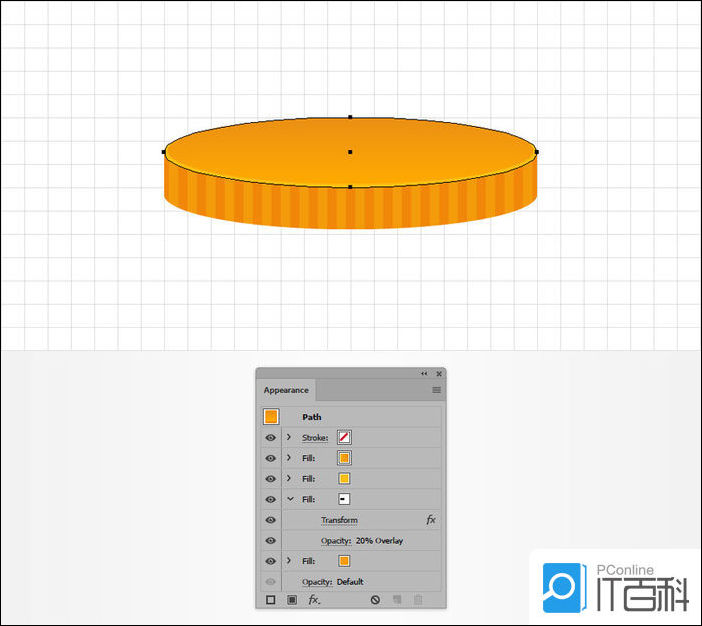Expand the yellow Fill attribute
This screenshot has width=702, height=626.
[x=289, y=478]
